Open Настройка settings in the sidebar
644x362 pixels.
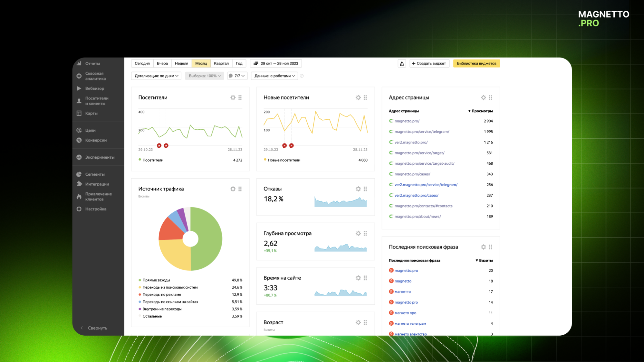click(96, 209)
